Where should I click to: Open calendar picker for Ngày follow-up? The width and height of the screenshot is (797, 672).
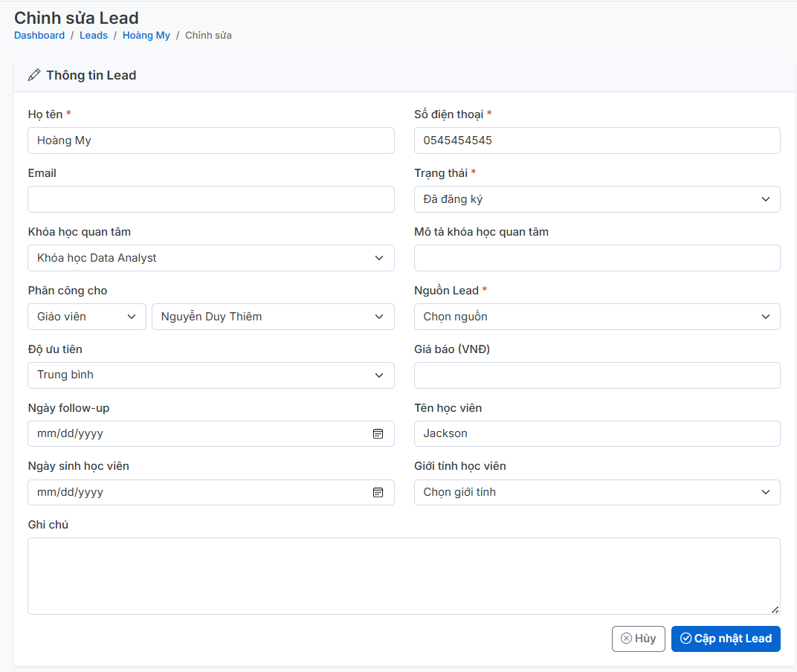378,433
